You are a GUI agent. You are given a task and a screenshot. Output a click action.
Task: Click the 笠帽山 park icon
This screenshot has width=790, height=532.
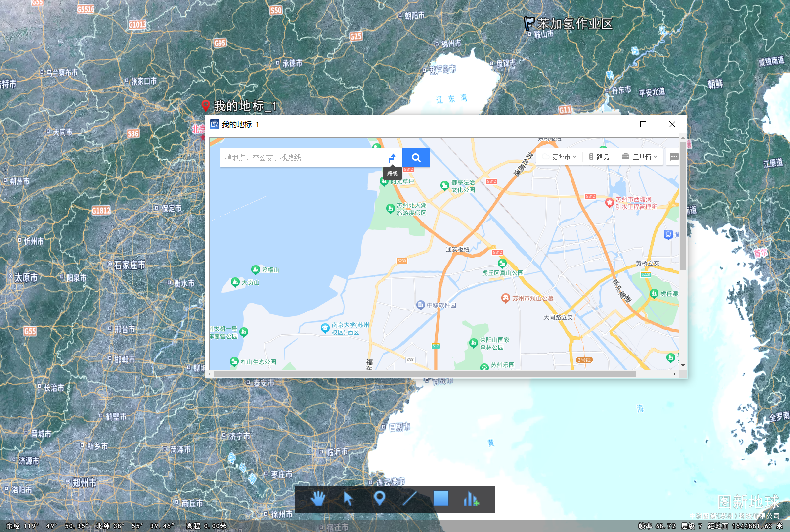pyautogui.click(x=256, y=269)
